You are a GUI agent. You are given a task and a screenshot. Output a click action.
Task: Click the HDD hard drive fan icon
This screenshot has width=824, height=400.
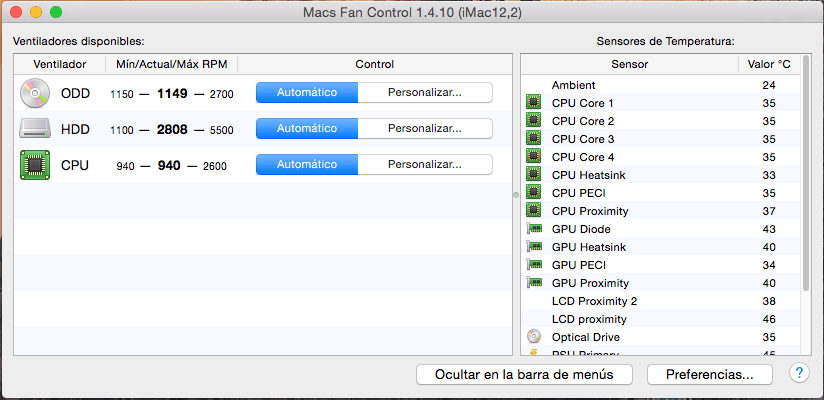tap(35, 129)
